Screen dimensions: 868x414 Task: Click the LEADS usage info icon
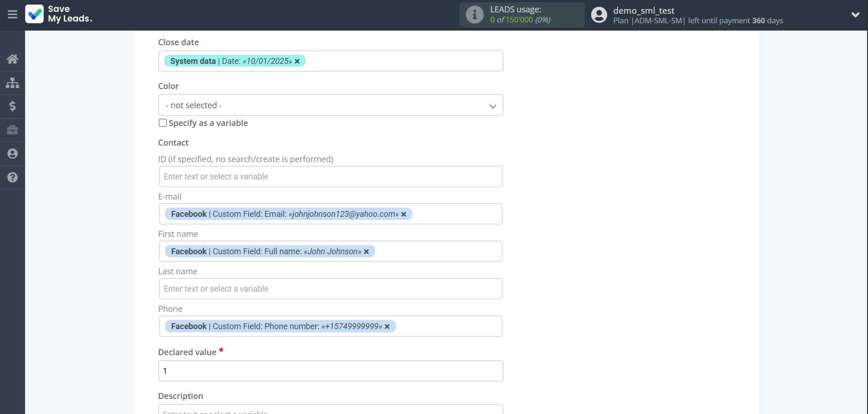(x=474, y=15)
